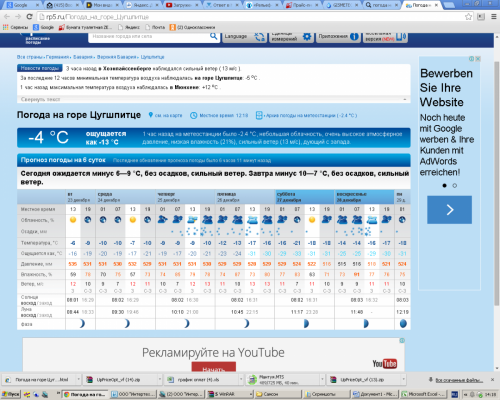
Task: Open the Скриншоты taskbar folder
Action: coord(327,394)
